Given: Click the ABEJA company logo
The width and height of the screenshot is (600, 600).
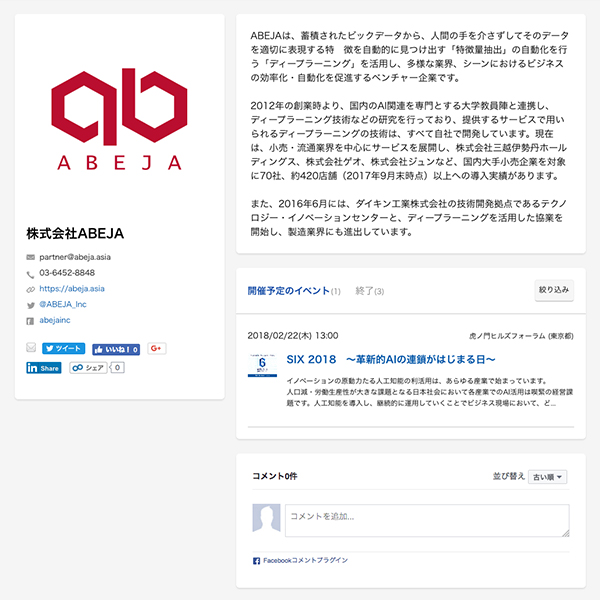Looking at the screenshot, I should coord(118,120).
